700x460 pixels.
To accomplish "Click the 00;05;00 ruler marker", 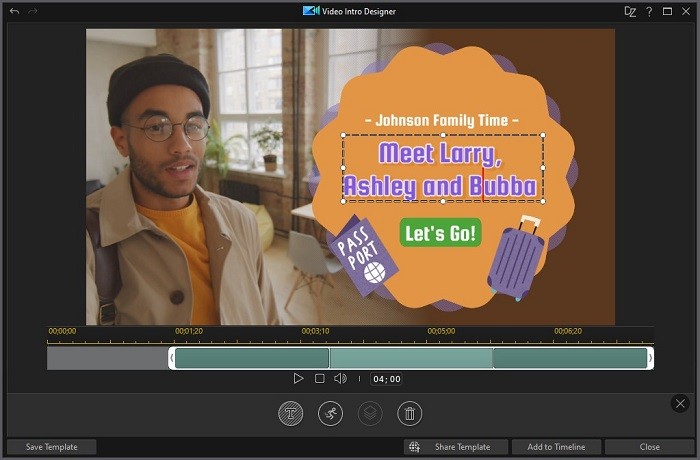I will coord(442,331).
